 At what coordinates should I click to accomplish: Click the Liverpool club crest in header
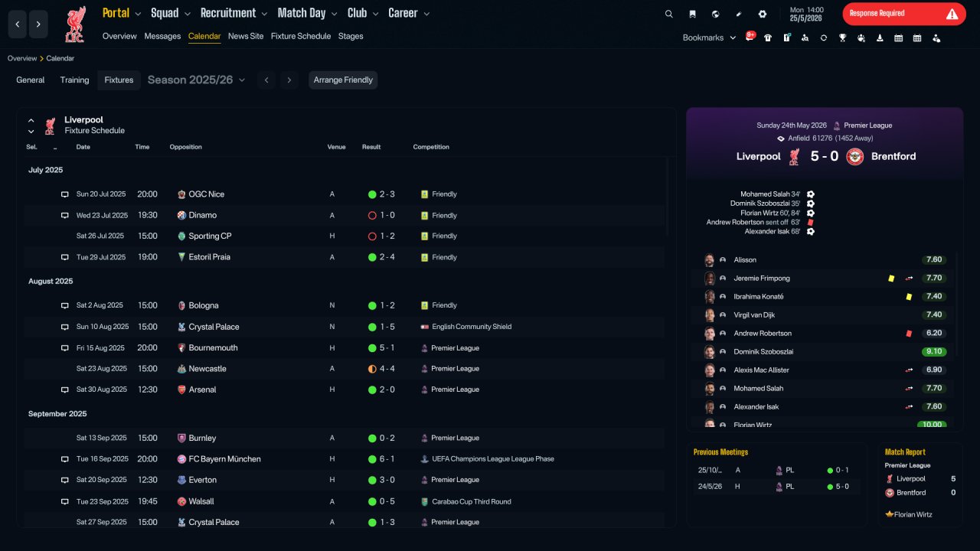75,24
